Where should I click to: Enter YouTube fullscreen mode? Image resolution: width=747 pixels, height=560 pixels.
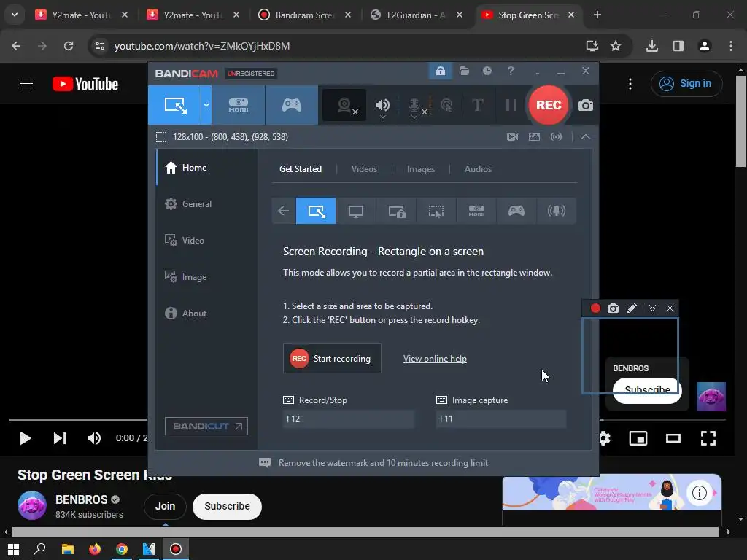click(x=708, y=438)
